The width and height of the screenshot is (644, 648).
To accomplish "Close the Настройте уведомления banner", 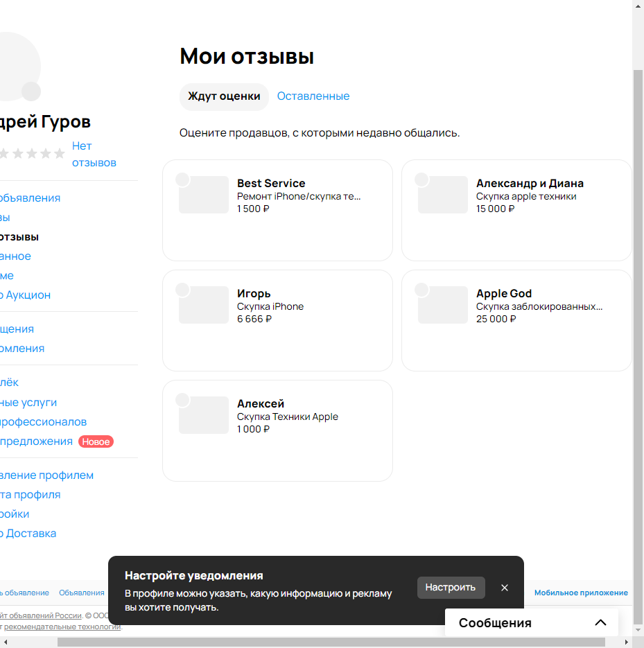I will [505, 588].
